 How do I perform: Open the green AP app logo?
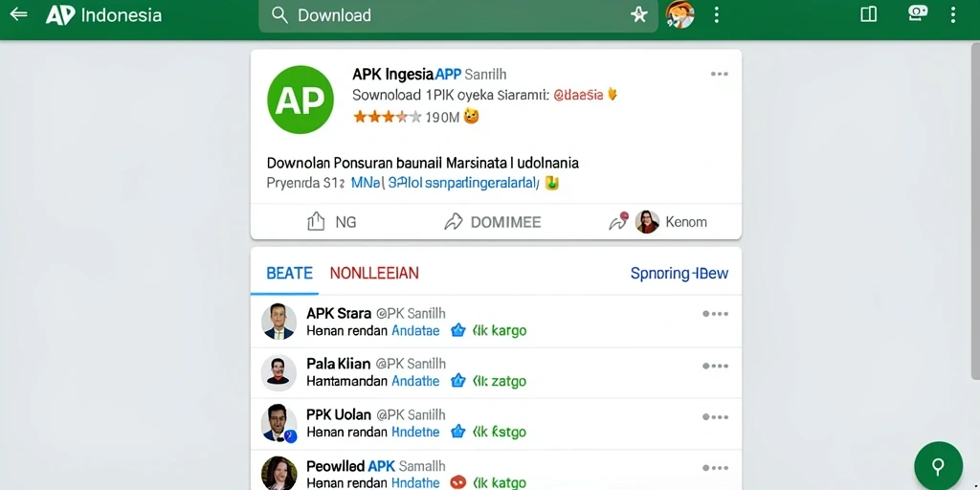[x=300, y=100]
